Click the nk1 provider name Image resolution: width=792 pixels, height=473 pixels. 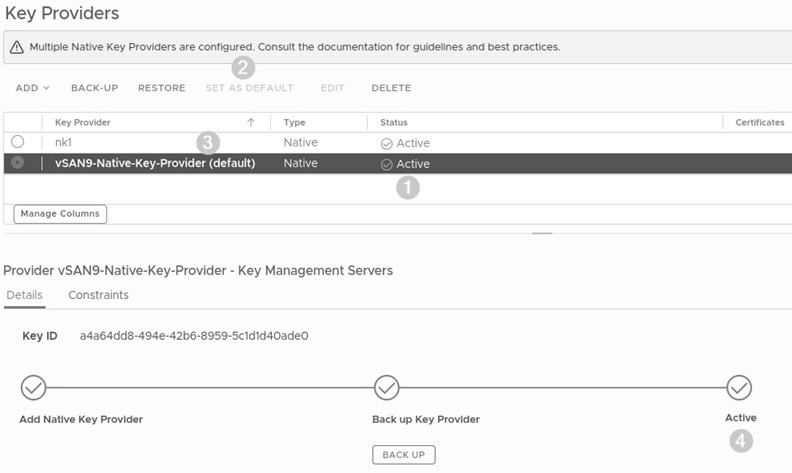pyautogui.click(x=63, y=143)
